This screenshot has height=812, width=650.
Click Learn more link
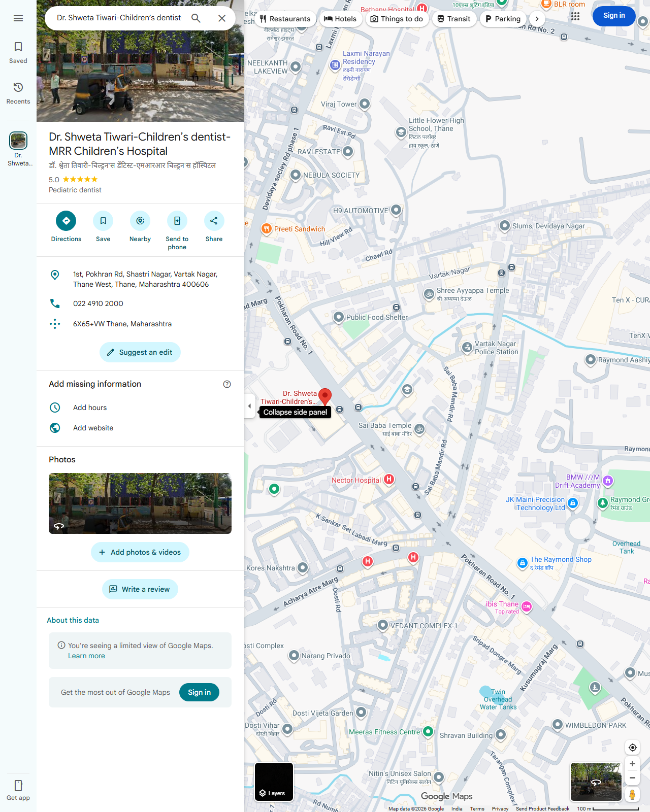(86, 656)
